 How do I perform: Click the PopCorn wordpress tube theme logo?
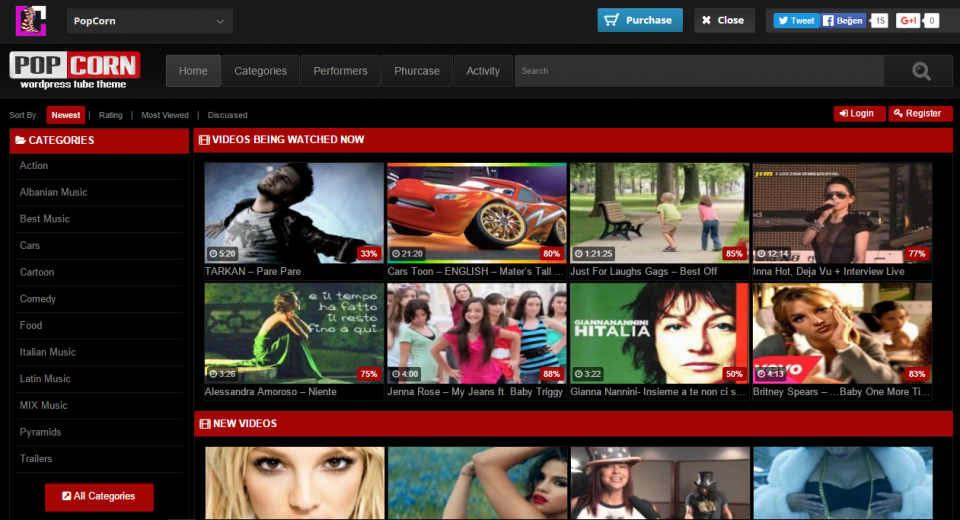pyautogui.click(x=75, y=70)
